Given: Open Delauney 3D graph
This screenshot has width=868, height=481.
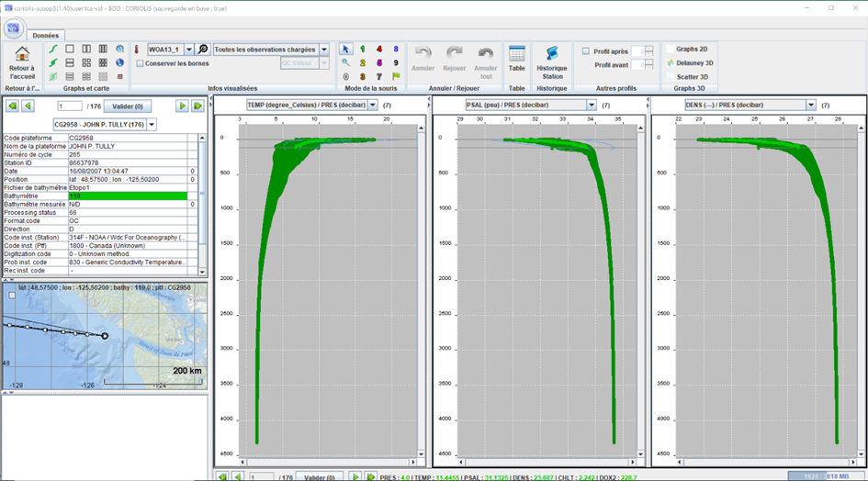Looking at the screenshot, I should pos(691,63).
